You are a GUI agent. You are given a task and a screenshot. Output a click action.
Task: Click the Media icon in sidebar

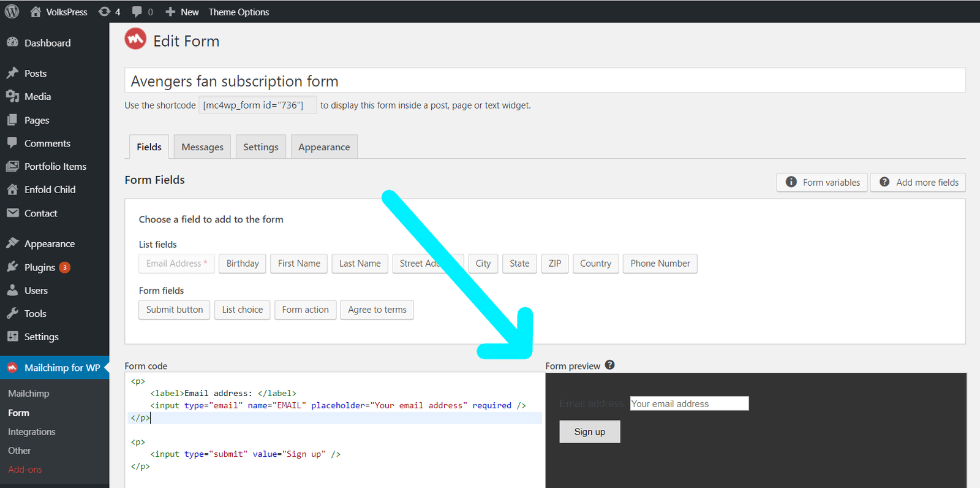tap(12, 96)
